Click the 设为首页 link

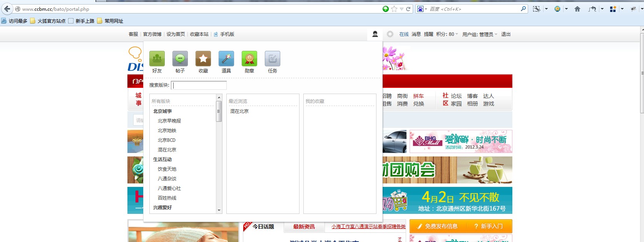coord(176,34)
